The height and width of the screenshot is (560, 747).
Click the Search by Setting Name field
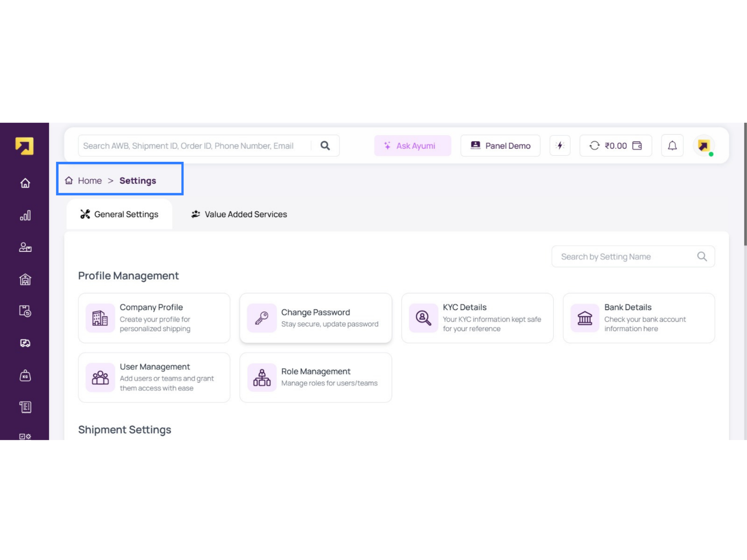(633, 256)
